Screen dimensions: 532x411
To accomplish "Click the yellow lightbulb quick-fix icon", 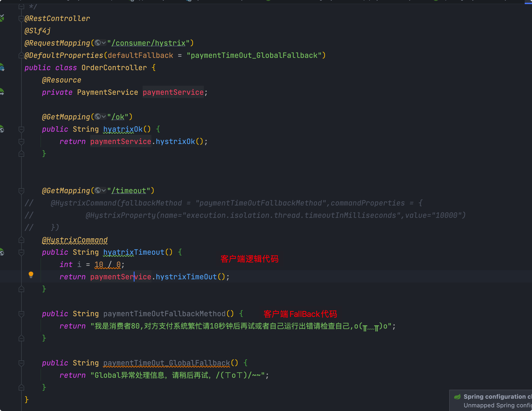I will coord(31,275).
